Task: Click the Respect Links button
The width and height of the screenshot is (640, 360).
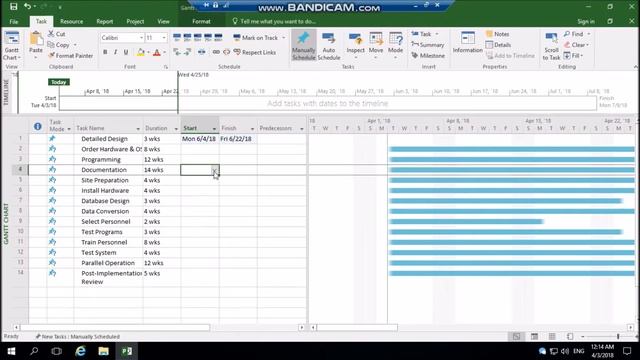Action: pyautogui.click(x=255, y=52)
